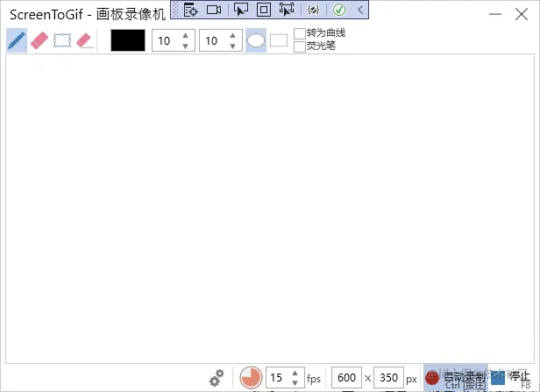Click the 停止 stop button
This screenshot has height=392, width=540.
pyautogui.click(x=511, y=378)
